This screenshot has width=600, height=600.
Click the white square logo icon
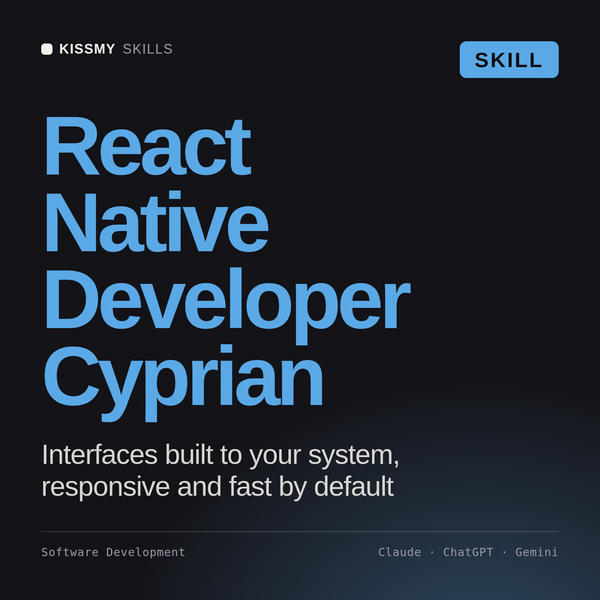click(47, 49)
